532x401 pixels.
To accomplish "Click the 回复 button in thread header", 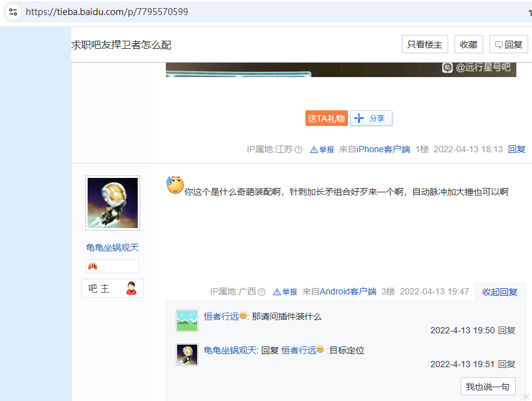I will (508, 44).
